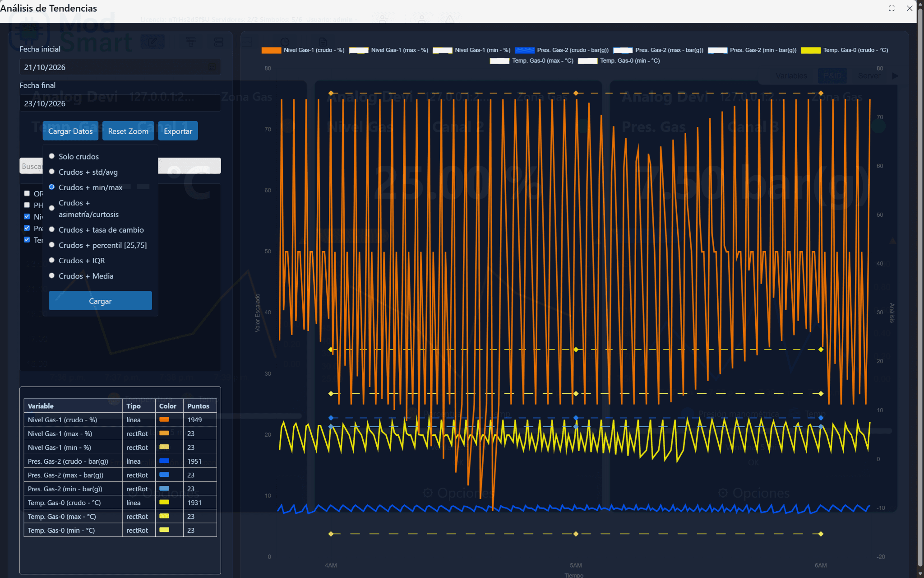Toggle Nivel Gas-1 (max - %) legend entry
Screen dimensions: 924x578
click(x=388, y=50)
